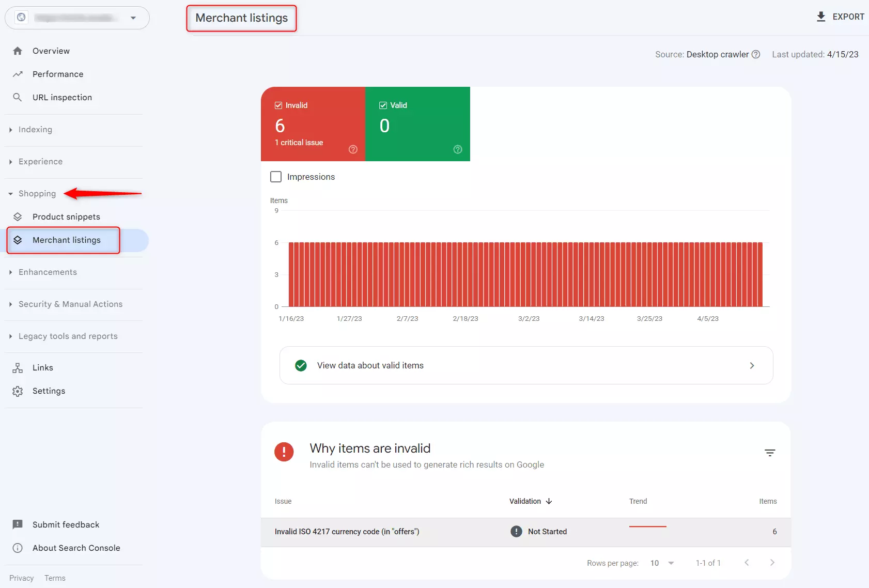Screen dimensions: 869x588
Task: Click the Performance trend icon
Action: point(18,74)
